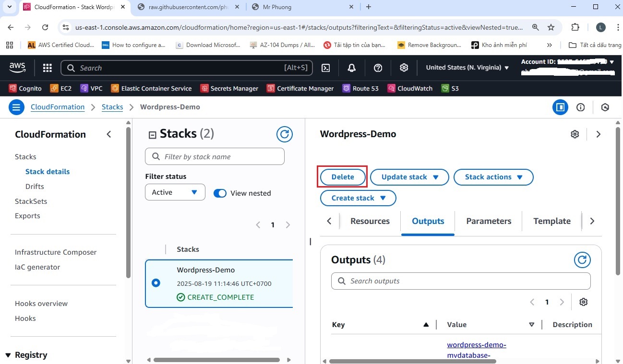Open the Outputs table preferences gear
Screen dimensions: 623x364
coord(583,302)
